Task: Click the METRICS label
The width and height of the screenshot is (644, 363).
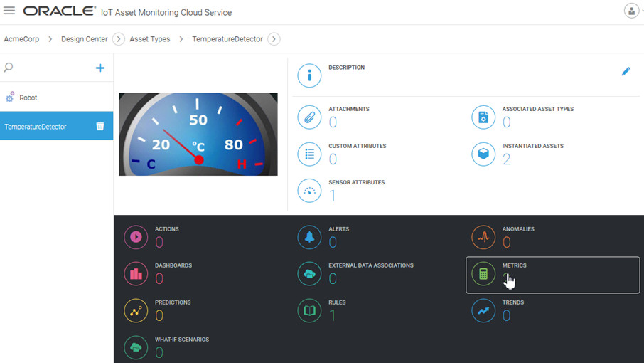Action: coord(514,265)
